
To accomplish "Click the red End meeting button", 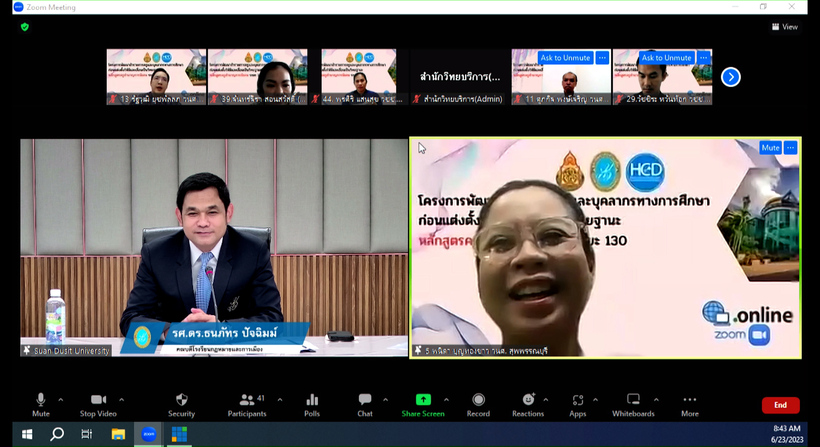I will point(780,405).
